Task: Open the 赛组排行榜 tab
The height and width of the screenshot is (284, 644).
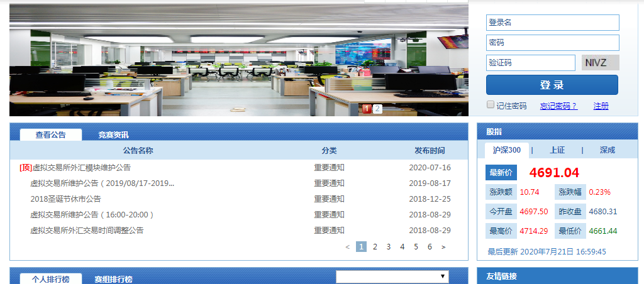Action: click(113, 279)
